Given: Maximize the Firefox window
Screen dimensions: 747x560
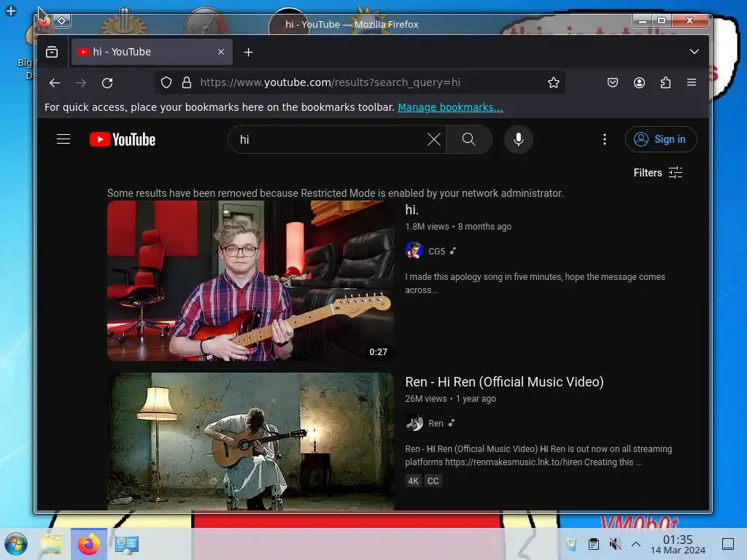Looking at the screenshot, I should 661,20.
